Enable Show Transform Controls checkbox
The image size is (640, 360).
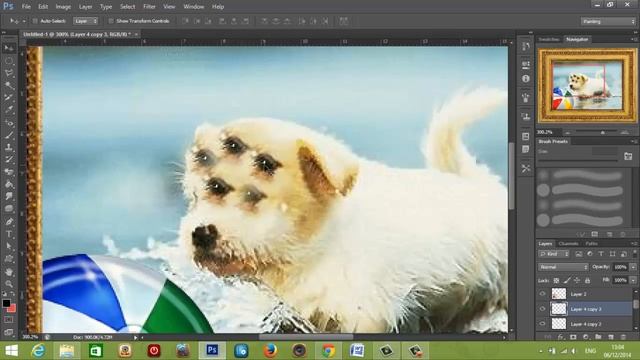111,21
